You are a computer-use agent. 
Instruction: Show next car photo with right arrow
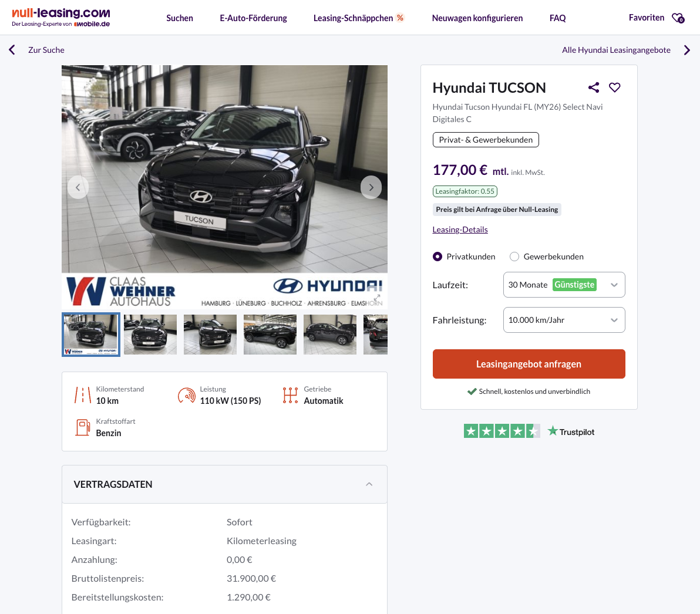pyautogui.click(x=371, y=187)
